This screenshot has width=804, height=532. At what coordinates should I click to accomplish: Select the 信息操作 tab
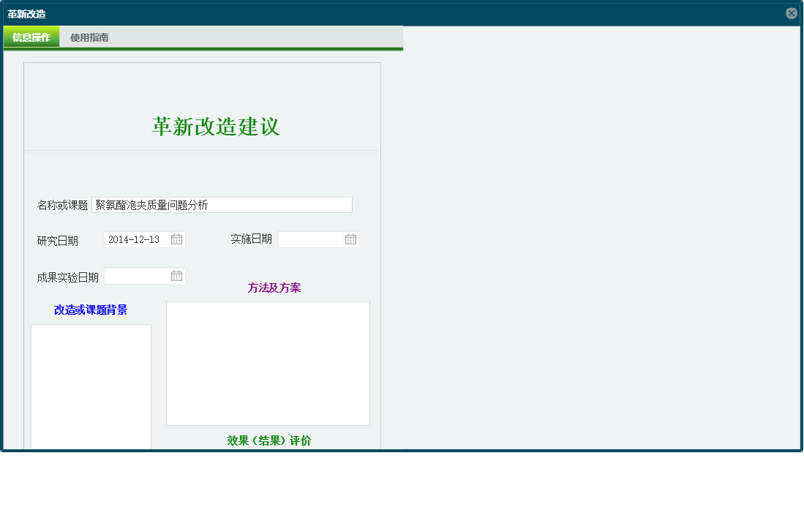click(x=31, y=36)
